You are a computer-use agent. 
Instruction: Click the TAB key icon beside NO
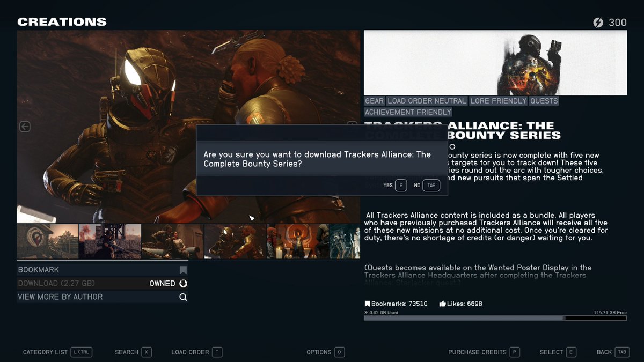click(x=431, y=186)
